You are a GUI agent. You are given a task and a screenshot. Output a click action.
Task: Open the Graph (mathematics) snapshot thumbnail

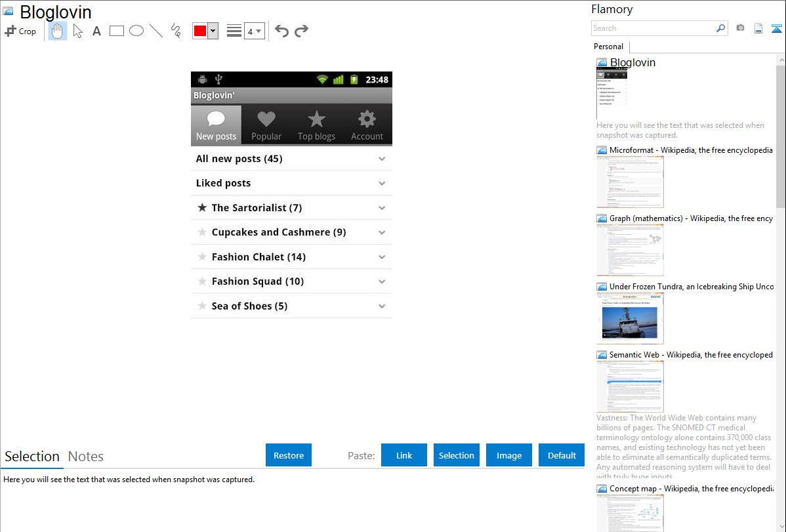pyautogui.click(x=630, y=250)
